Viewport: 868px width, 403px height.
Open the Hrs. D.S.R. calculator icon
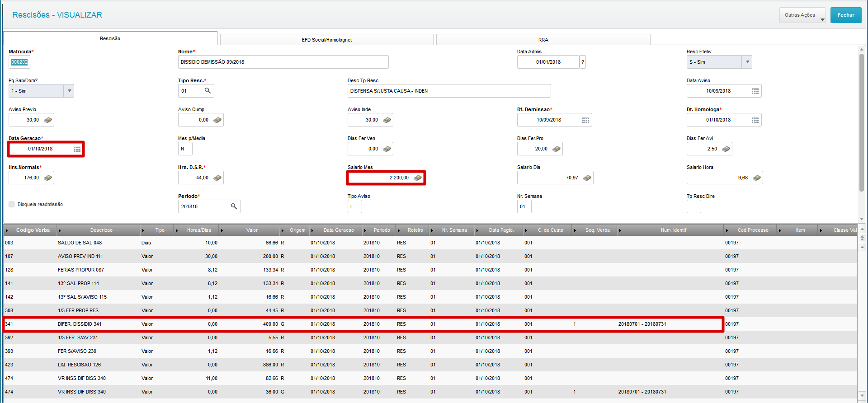(x=217, y=178)
